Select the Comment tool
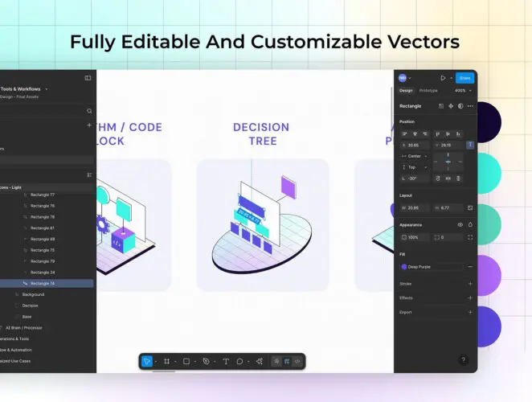 pos(239,362)
